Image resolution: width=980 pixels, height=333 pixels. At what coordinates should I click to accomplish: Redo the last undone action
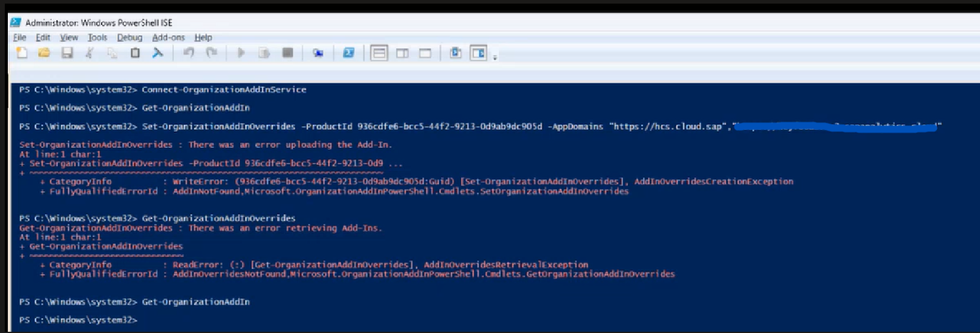click(x=212, y=53)
